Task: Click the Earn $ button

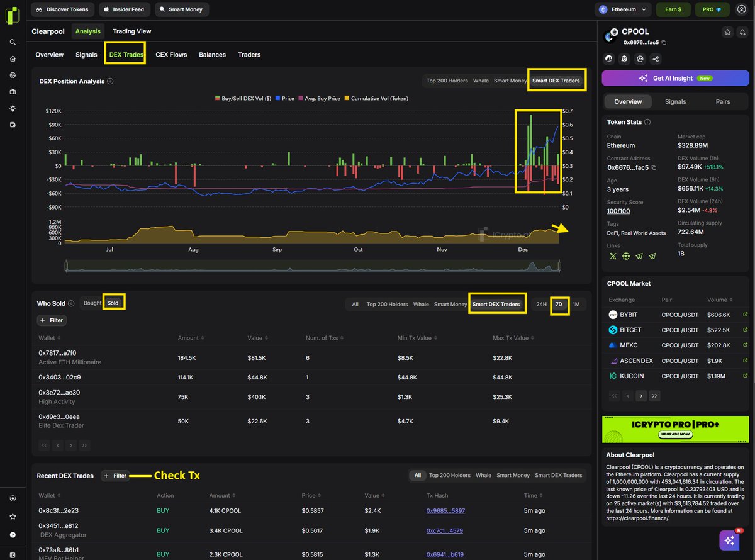Action: click(674, 9)
